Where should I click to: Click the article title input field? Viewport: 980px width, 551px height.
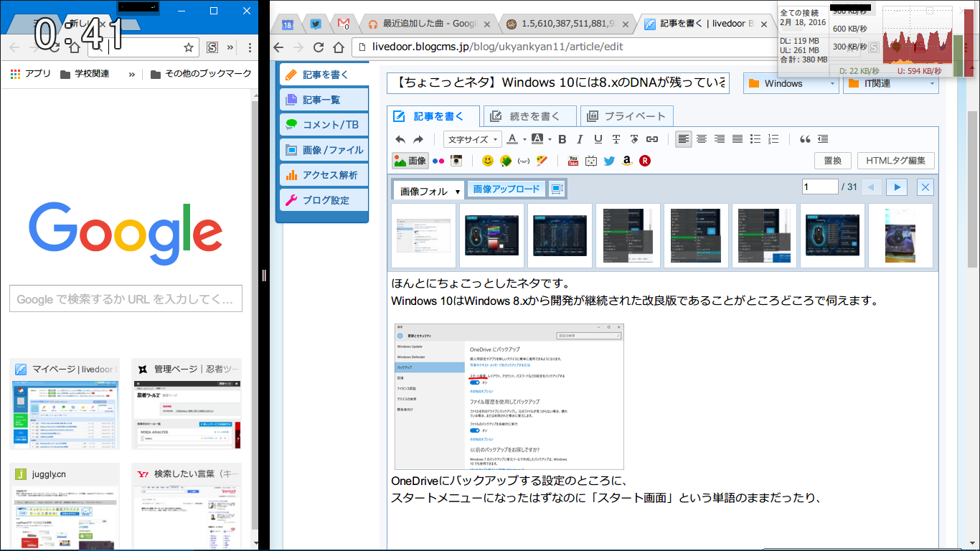[x=558, y=83]
